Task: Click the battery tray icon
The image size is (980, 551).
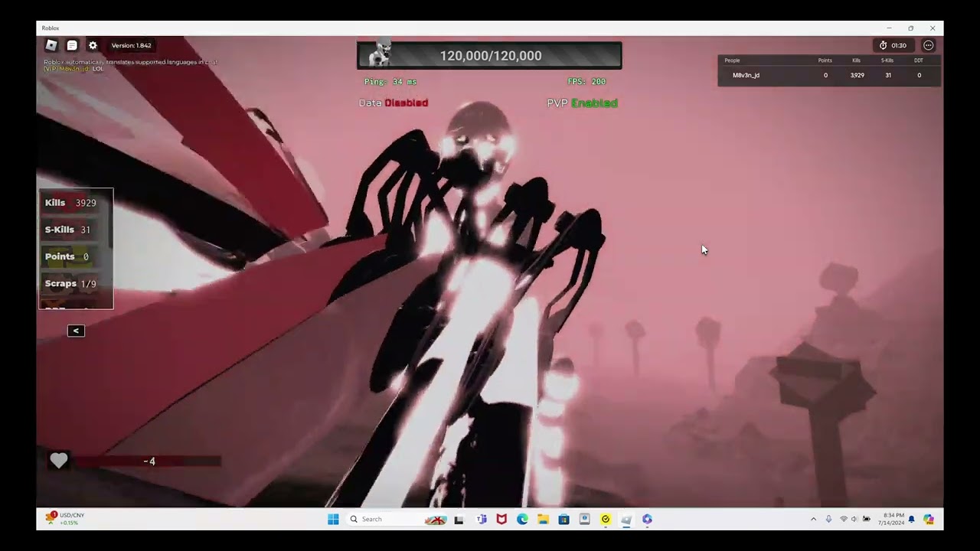Action: [x=867, y=519]
